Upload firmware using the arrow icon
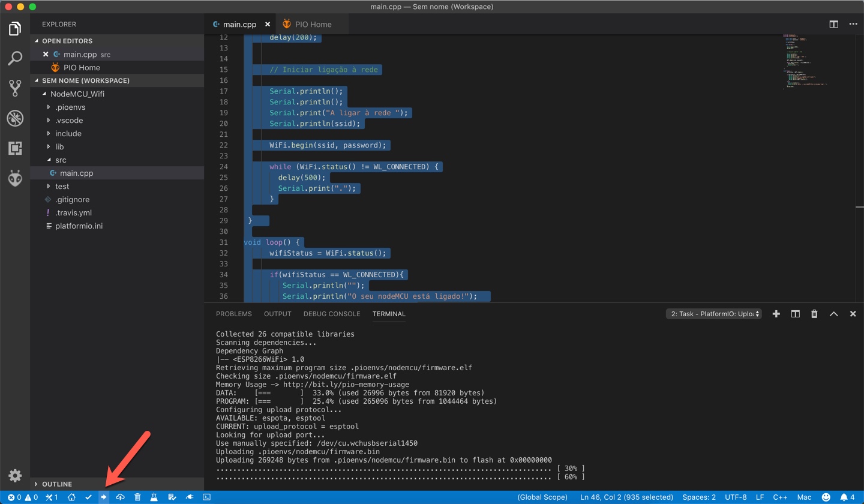The image size is (864, 504). tap(103, 497)
